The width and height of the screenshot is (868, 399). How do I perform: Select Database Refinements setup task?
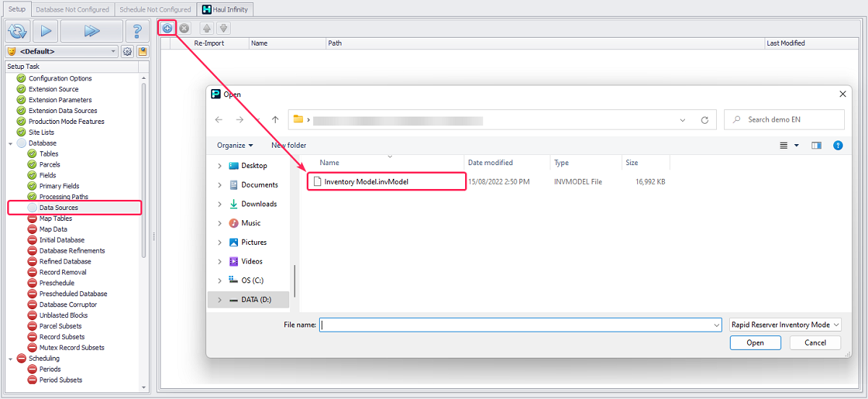(72, 251)
